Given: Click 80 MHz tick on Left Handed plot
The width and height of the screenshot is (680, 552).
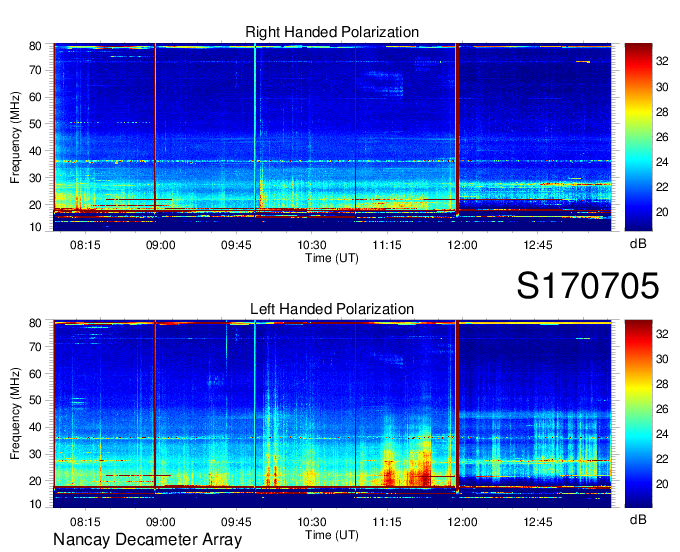Looking at the screenshot, I should coord(35,323).
